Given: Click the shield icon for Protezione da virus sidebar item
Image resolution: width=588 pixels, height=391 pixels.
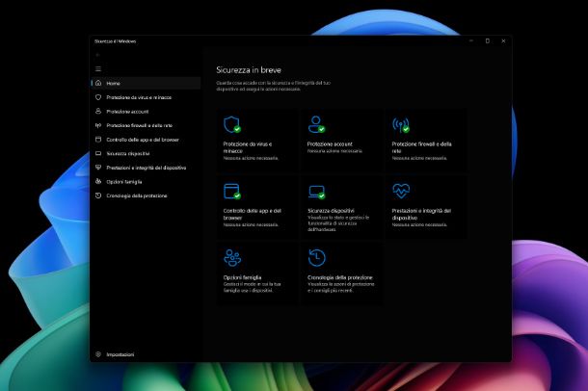Looking at the screenshot, I should coord(98,97).
